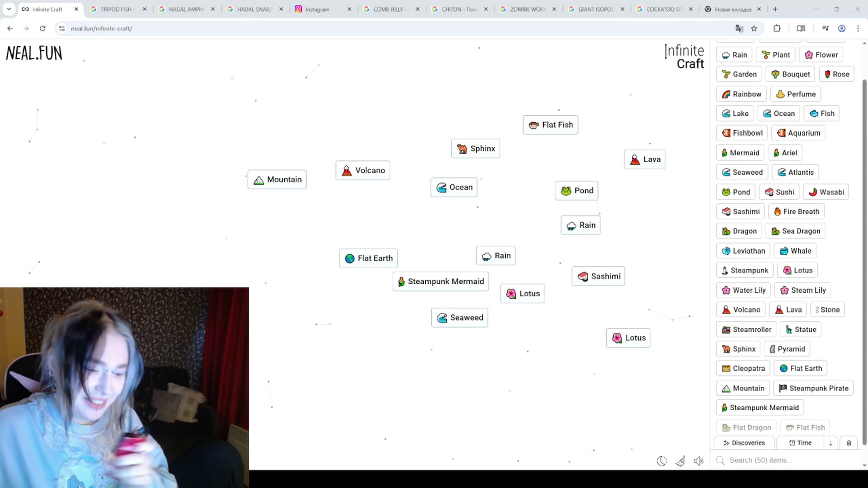Choose Steamroller in the sidebar item list

[746, 329]
